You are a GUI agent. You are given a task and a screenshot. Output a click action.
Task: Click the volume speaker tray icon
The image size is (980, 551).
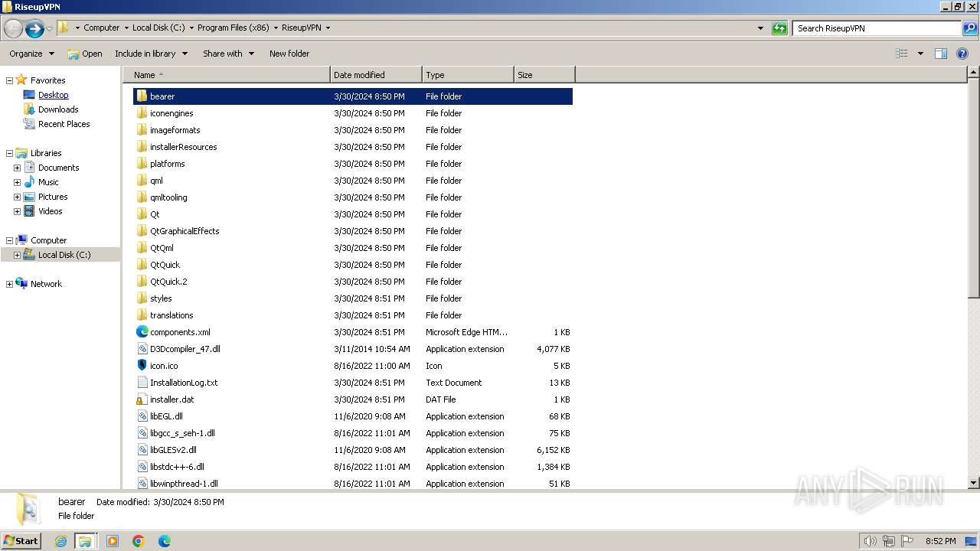[870, 541]
